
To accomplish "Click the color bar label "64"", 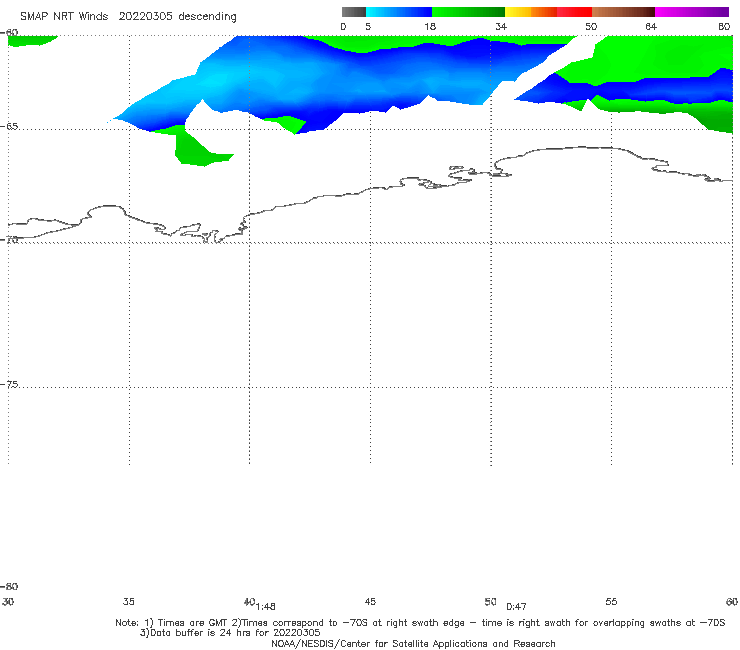I will [x=651, y=27].
